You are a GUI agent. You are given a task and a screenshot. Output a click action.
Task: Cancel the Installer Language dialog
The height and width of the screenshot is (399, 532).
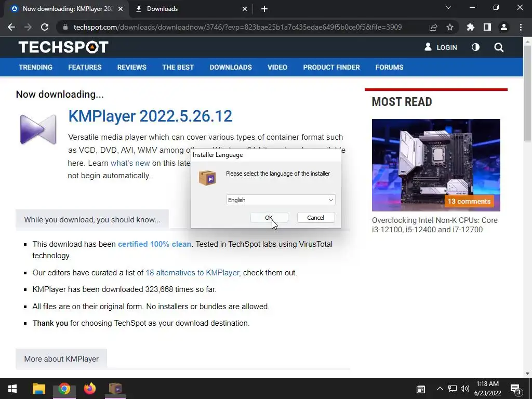point(315,218)
